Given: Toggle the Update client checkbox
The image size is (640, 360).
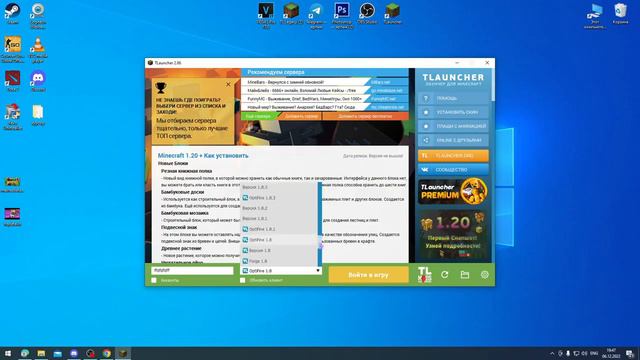Looking at the screenshot, I should click(x=242, y=280).
